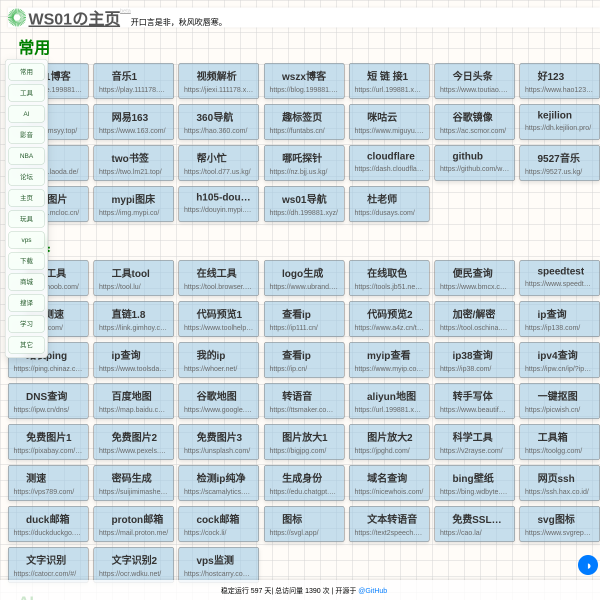This screenshot has width=600, height=600.
Task: Select NBA in the side menu
Action: tap(26, 156)
